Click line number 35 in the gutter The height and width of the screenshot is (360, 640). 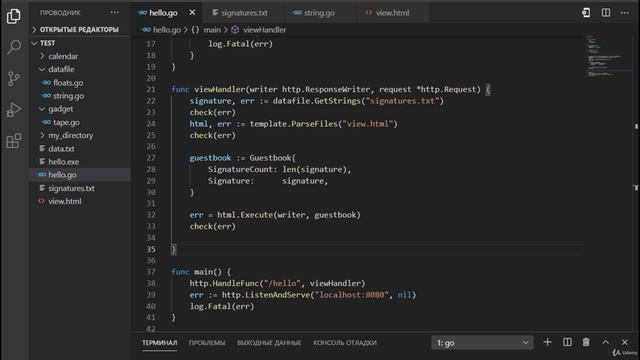[151, 249]
